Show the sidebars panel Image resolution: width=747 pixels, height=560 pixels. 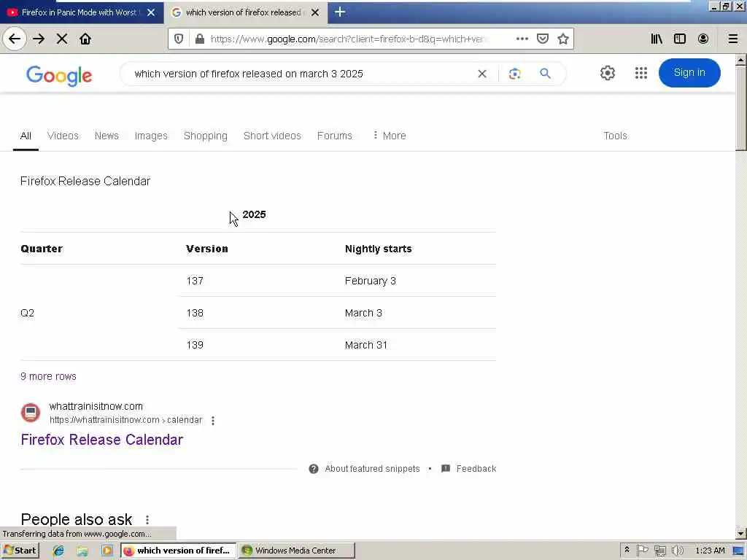click(680, 39)
